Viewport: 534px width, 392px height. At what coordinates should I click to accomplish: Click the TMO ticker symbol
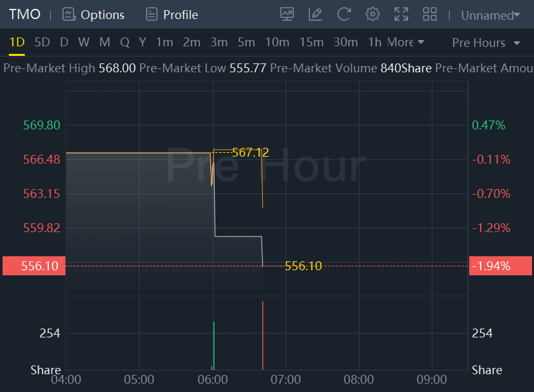tap(25, 14)
